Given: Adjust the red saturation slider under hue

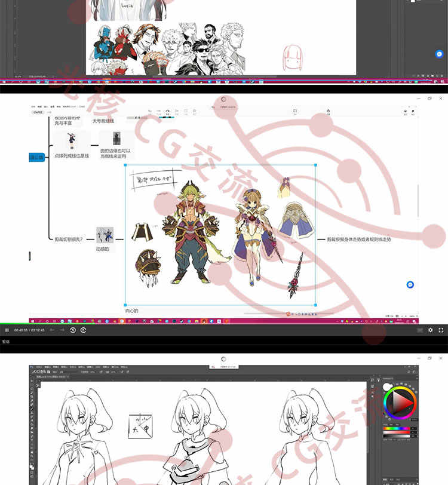Looking at the screenshot, I should (x=397, y=432).
